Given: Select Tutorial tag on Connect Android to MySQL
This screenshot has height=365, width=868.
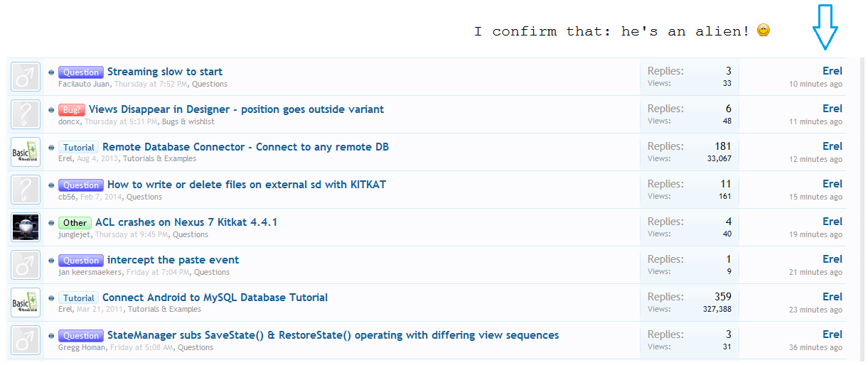Looking at the screenshot, I should pyautogui.click(x=78, y=298).
